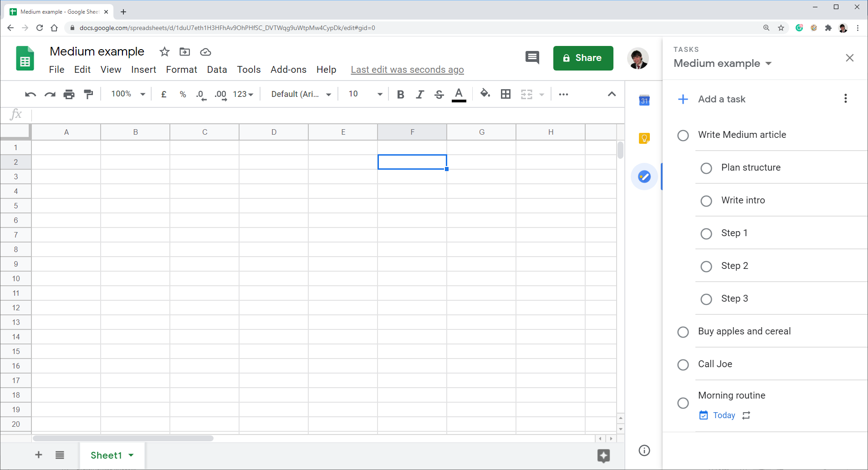Increase decimal places button
This screenshot has width=868, height=470.
pos(221,95)
